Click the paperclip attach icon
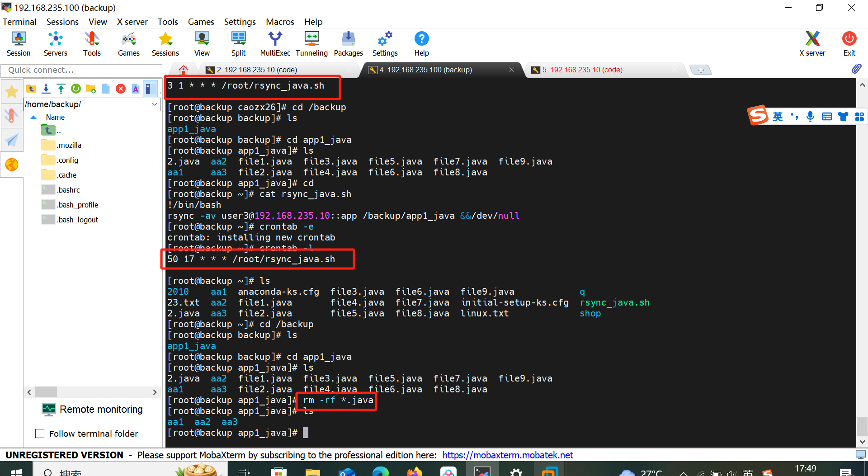Screen dimensions: 868x476 pos(856,69)
